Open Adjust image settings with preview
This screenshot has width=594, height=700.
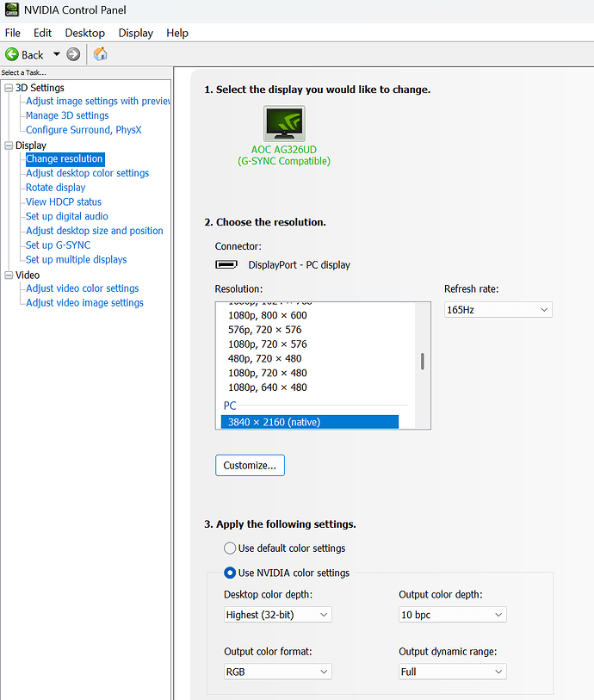98,102
